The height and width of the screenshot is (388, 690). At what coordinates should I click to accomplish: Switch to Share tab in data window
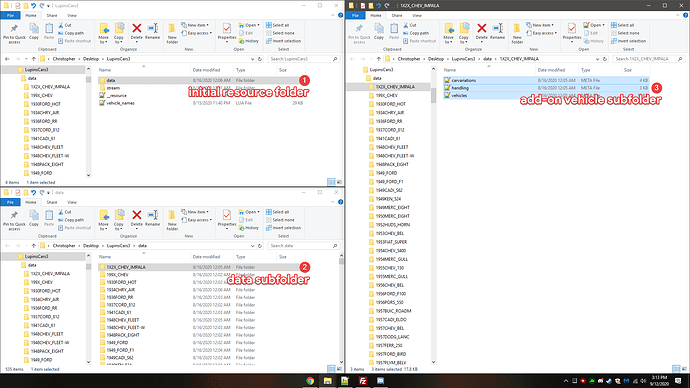(52, 202)
